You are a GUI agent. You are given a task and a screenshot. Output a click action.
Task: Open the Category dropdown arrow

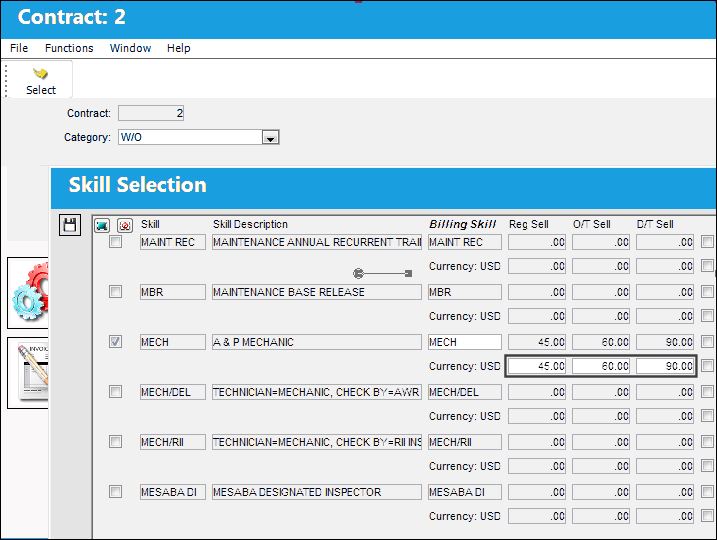click(270, 137)
